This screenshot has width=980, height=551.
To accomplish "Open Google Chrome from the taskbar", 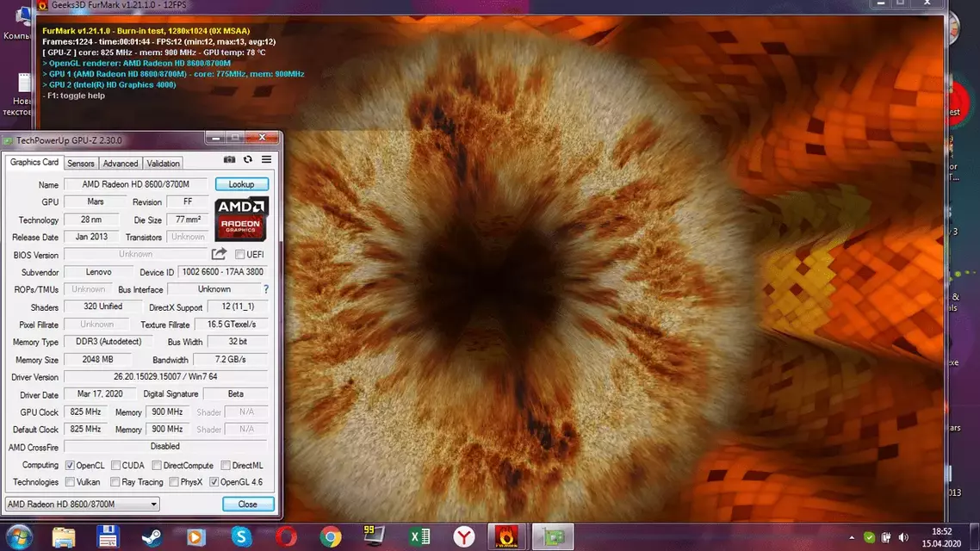I will pyautogui.click(x=331, y=537).
